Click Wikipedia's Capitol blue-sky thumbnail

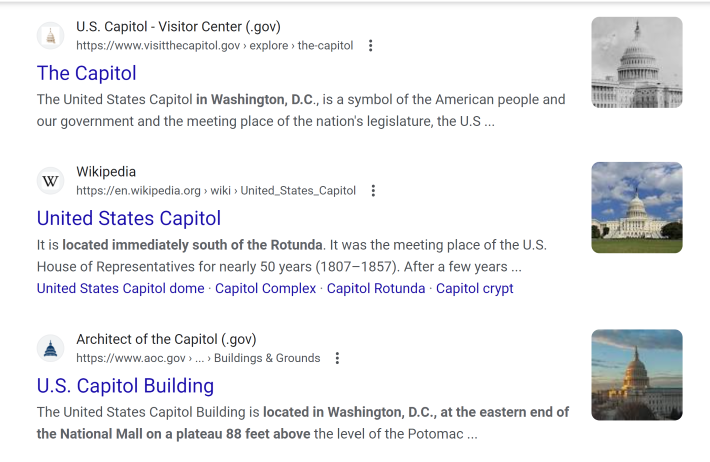point(637,207)
